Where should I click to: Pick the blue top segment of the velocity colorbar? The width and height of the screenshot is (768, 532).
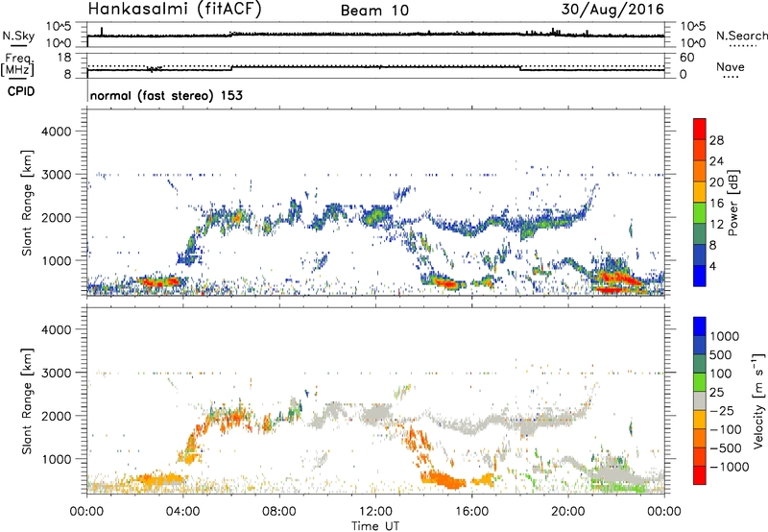(x=700, y=326)
